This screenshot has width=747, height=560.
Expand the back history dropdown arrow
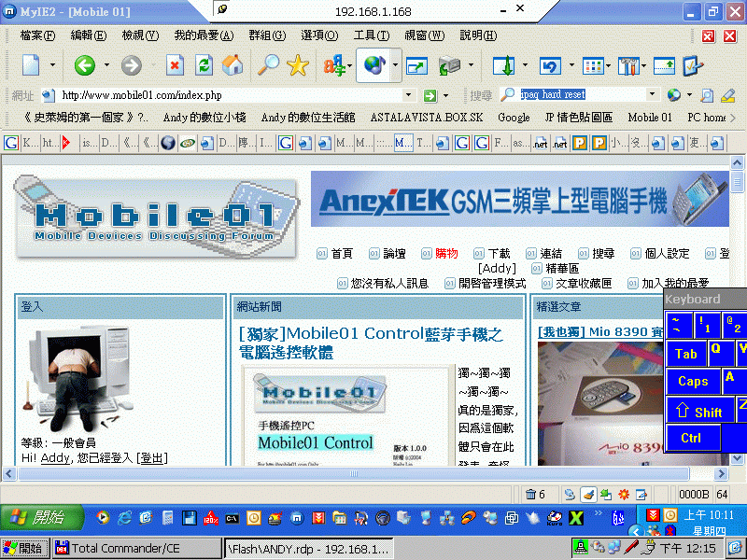[106, 65]
